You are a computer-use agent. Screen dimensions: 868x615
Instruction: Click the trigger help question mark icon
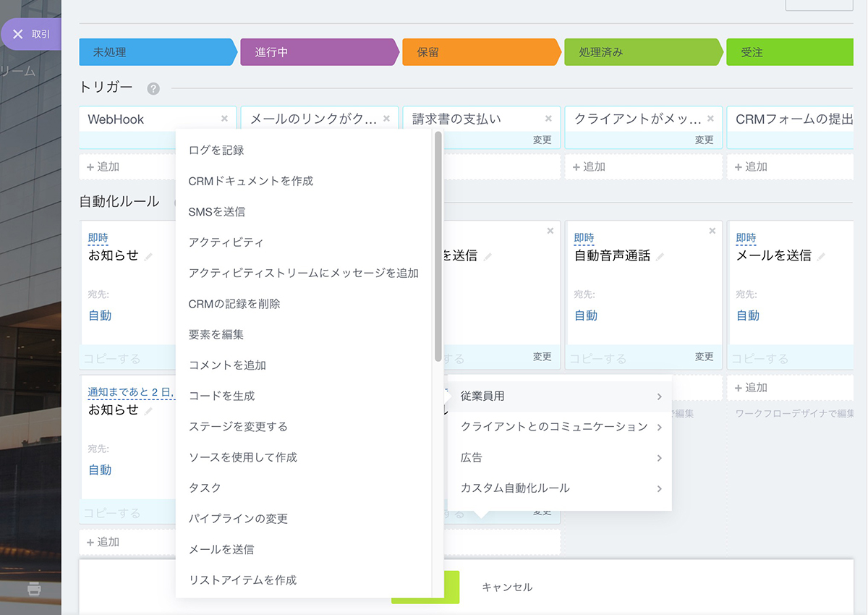click(x=153, y=88)
